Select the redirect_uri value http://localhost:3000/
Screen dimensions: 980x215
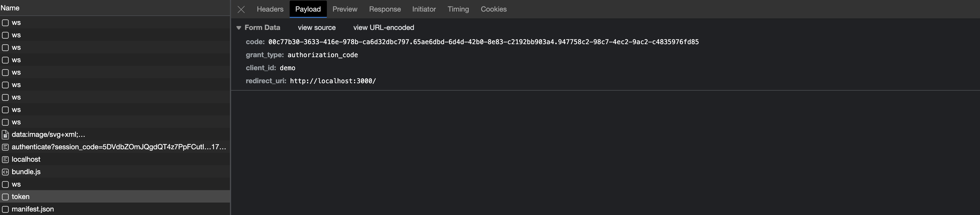click(x=333, y=81)
